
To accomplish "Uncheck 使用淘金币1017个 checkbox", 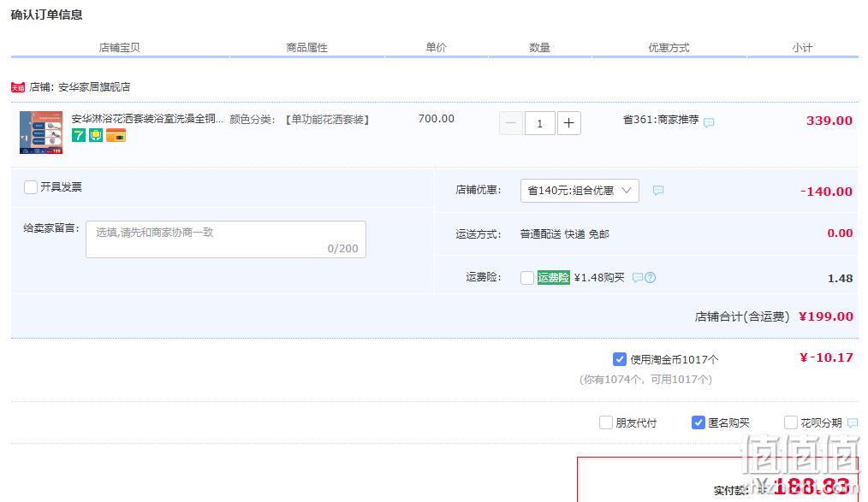I will coord(620,359).
